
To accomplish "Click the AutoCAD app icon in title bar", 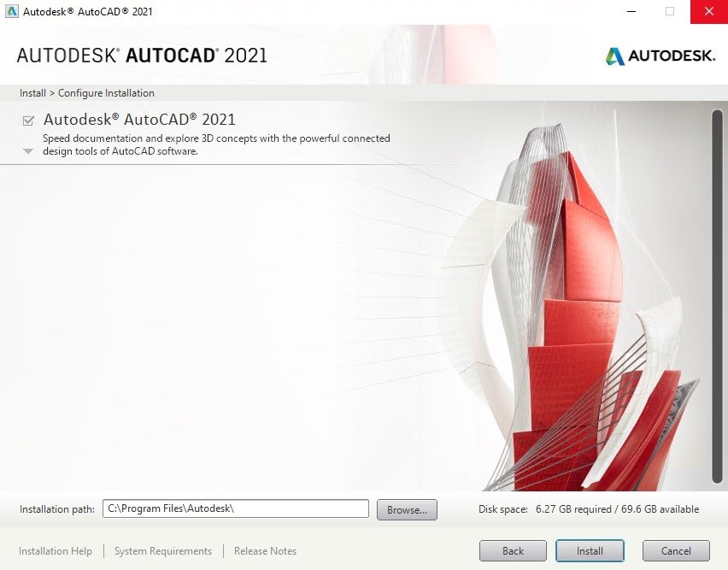I will click(x=11, y=11).
